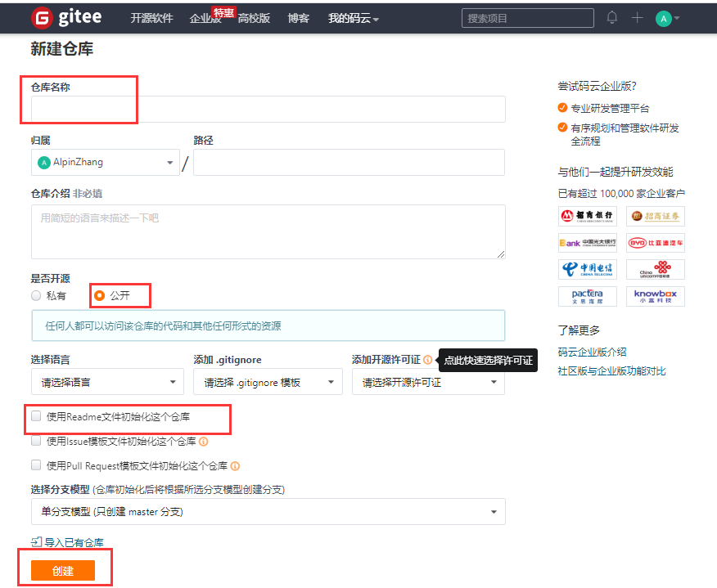Click the BYD 比亚迪汽车 logo

[x=656, y=243]
